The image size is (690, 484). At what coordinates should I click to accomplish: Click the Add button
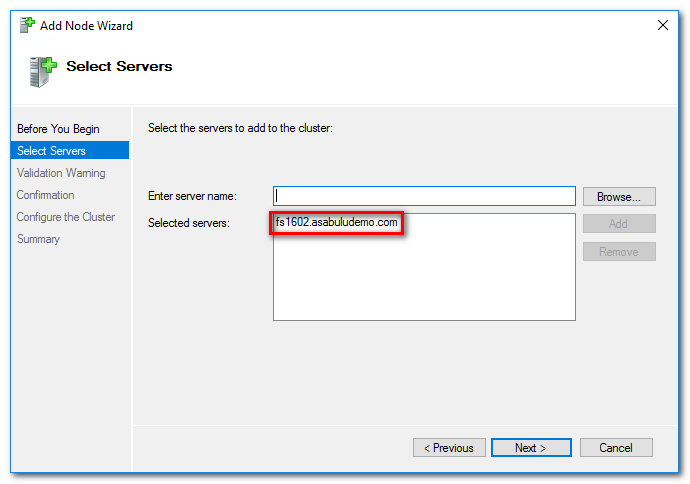pos(619,224)
